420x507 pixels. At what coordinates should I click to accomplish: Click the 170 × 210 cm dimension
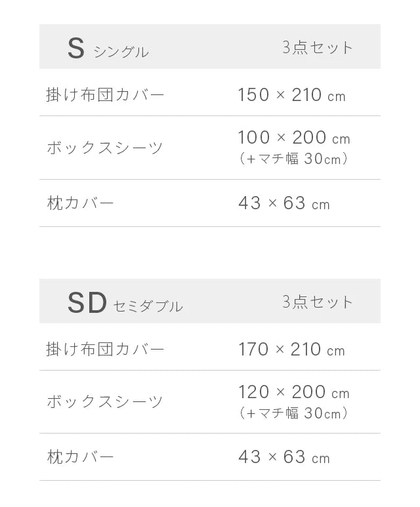(291, 350)
